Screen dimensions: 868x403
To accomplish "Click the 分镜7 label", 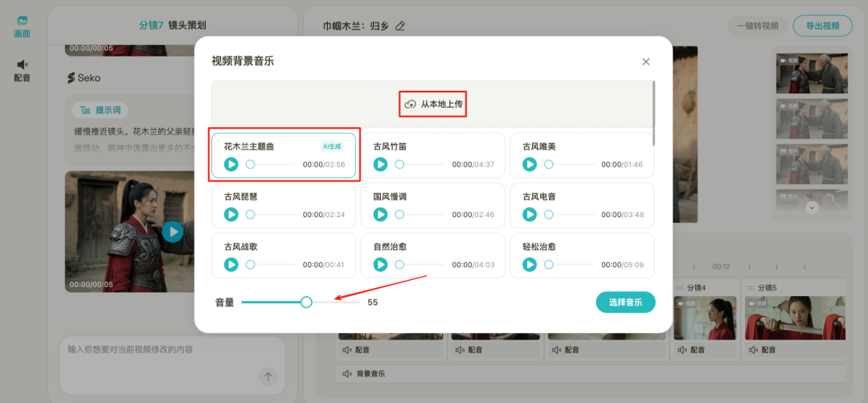I will (152, 26).
